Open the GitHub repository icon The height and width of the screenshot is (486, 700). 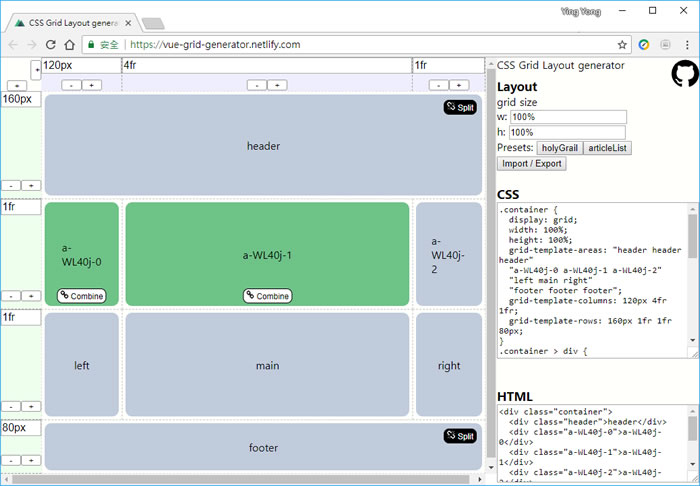[685, 74]
